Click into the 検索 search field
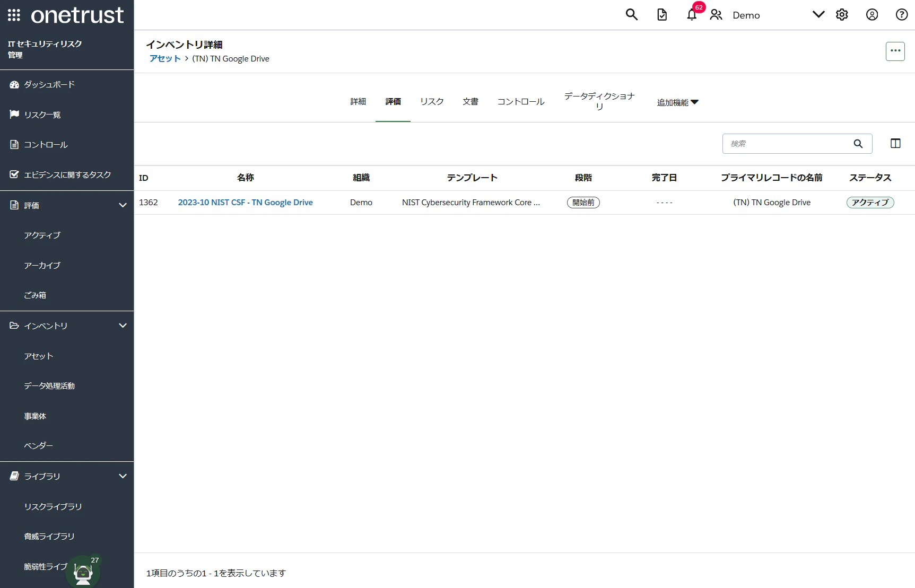 tap(797, 144)
